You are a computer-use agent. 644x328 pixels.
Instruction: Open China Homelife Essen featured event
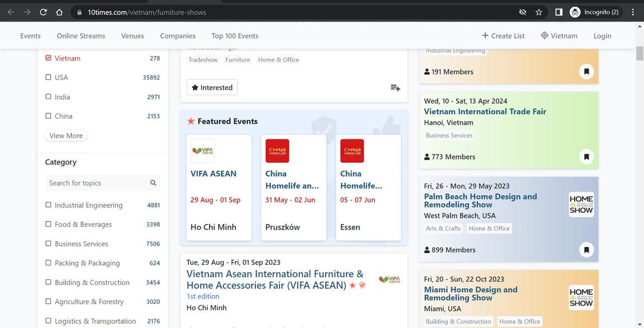coord(361,180)
